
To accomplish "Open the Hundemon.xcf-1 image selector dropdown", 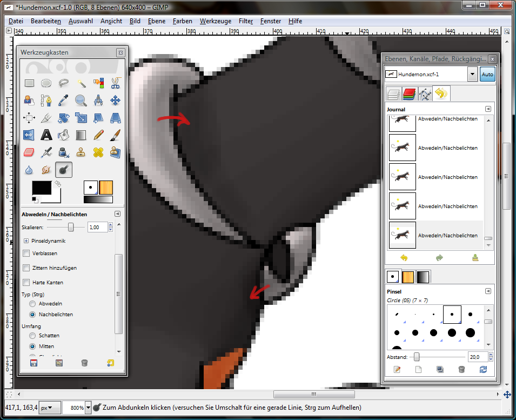I will [472, 74].
